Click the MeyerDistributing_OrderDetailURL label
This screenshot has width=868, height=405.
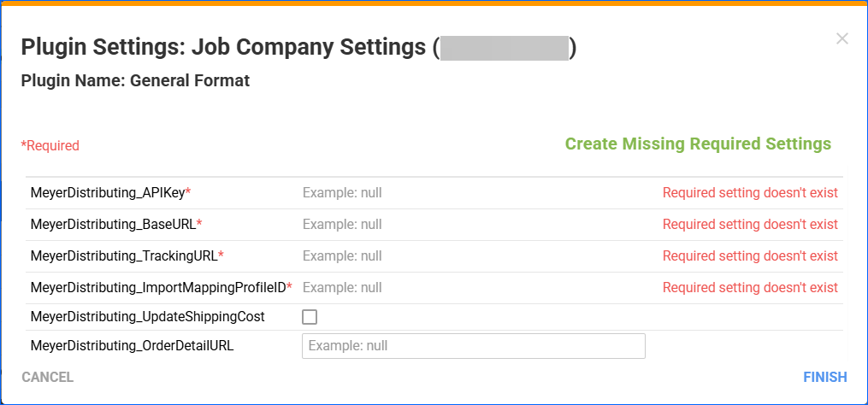(x=132, y=346)
